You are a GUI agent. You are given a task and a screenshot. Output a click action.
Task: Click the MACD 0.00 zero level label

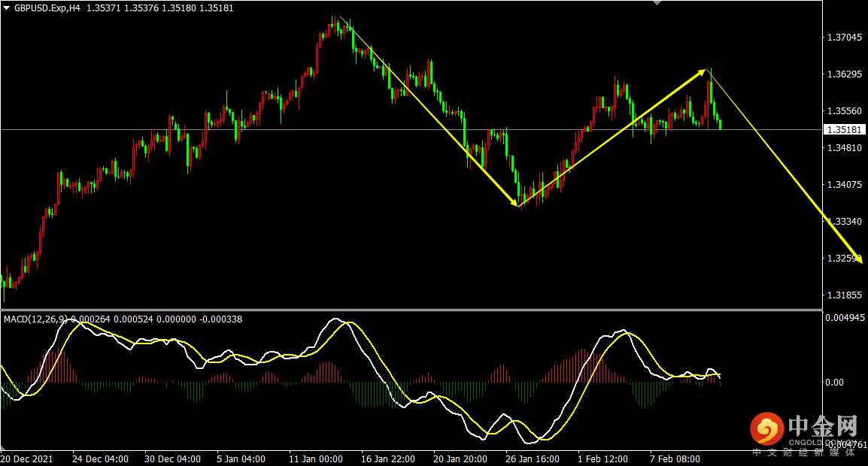(836, 382)
